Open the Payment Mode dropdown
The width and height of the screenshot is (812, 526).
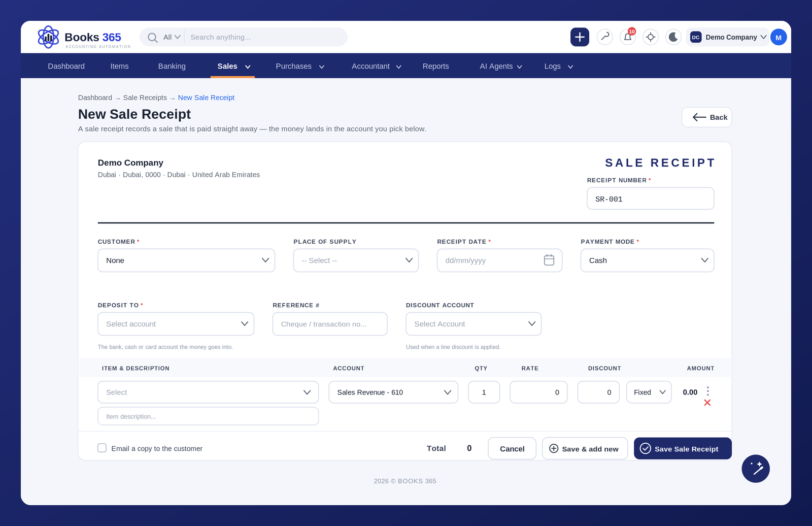(648, 260)
